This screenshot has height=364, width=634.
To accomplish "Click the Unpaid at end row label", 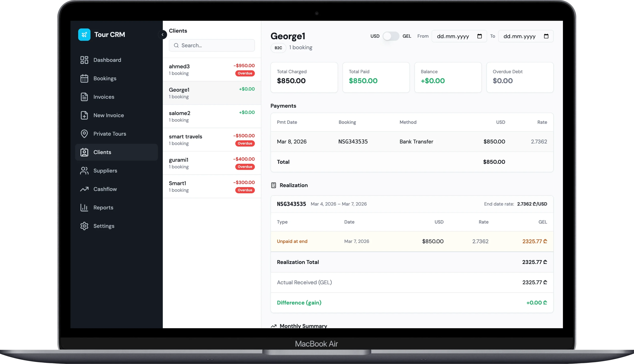I will [292, 241].
